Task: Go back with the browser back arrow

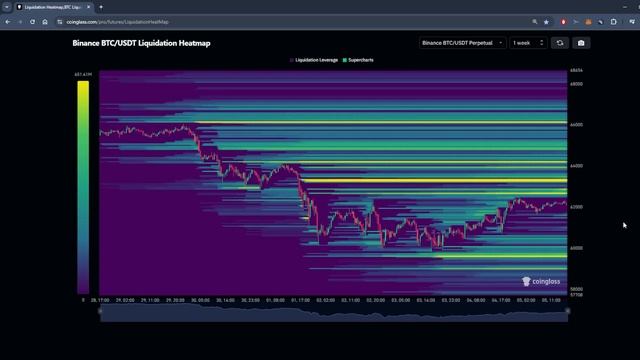Action: point(8,22)
